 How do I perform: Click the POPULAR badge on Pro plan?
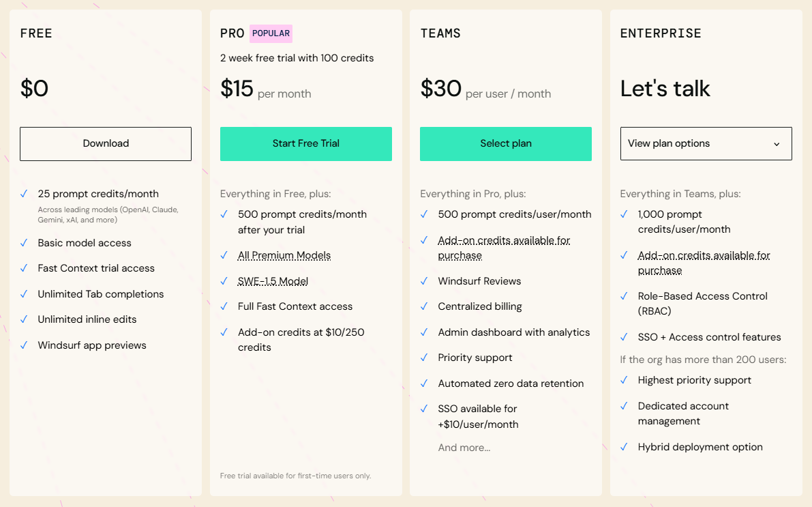click(x=271, y=33)
